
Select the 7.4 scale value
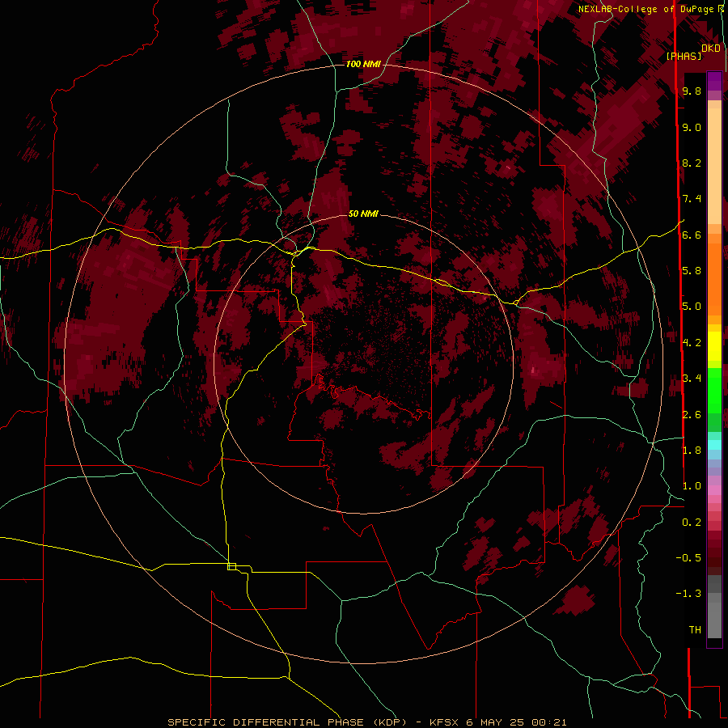692,199
